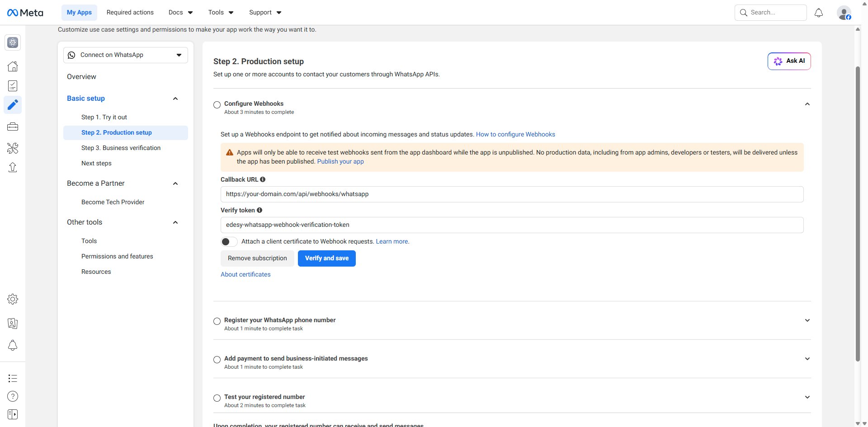Click the page vertical scrollbar

tap(858, 214)
